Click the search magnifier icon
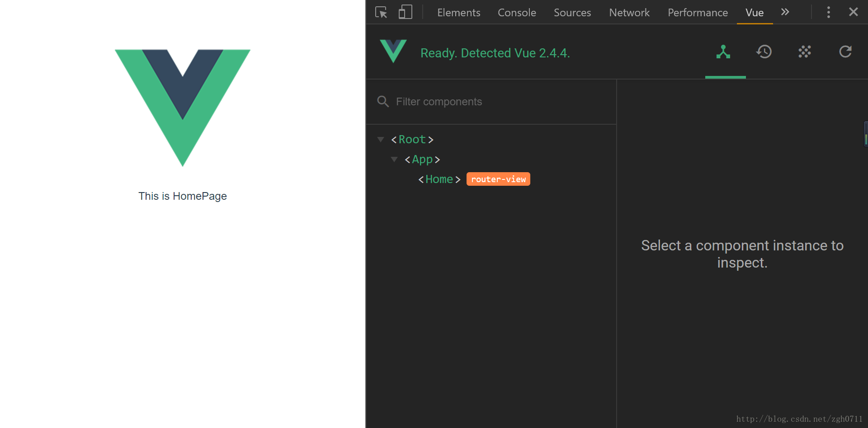 coord(383,102)
